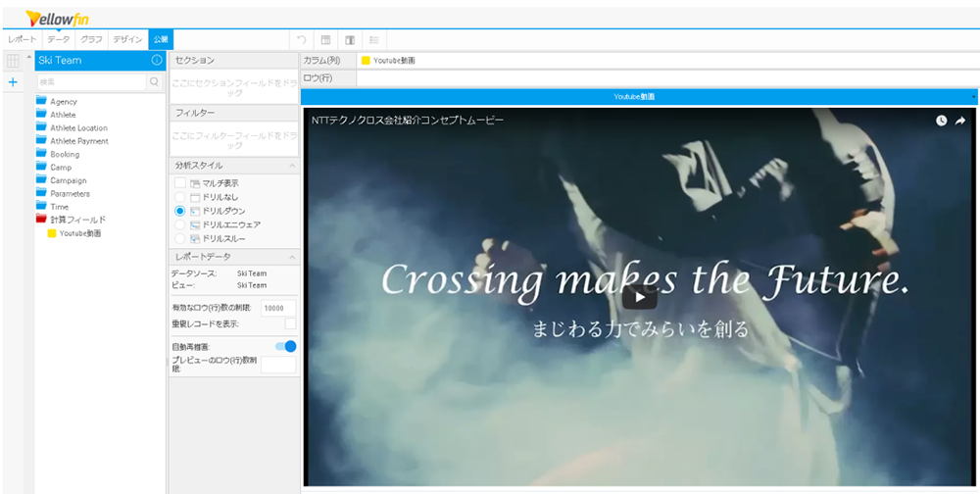Click the Watch later clock icon
This screenshot has height=494, width=980.
941,122
